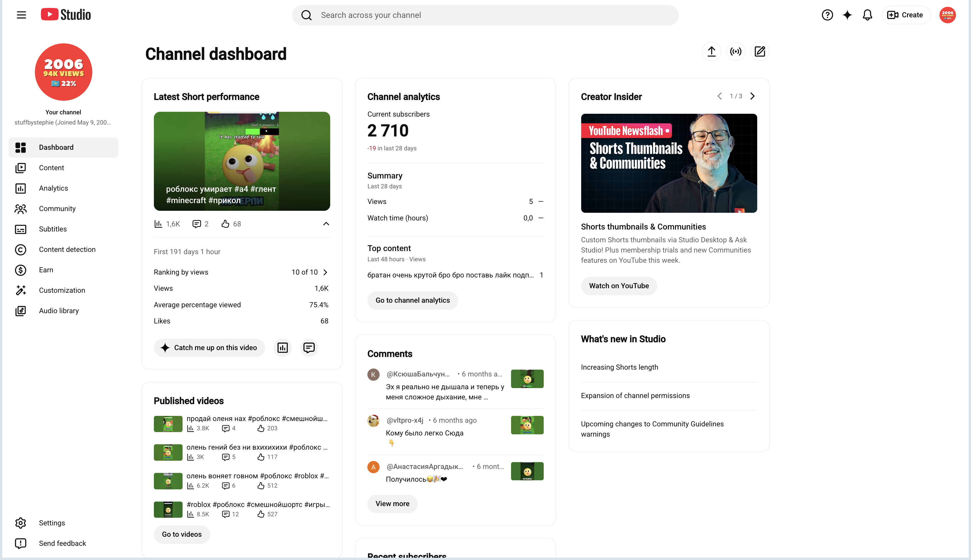Open the Help question mark icon
This screenshot has height=560, width=971.
(x=827, y=15)
